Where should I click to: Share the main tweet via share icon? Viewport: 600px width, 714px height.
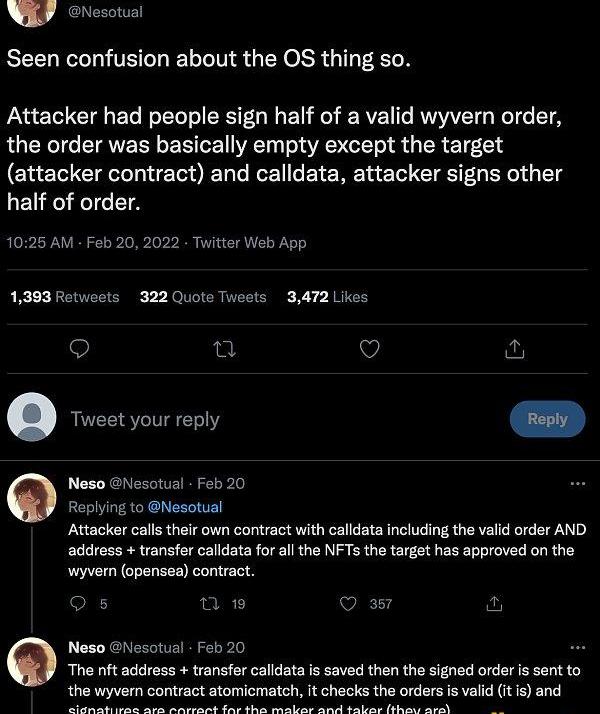point(514,348)
